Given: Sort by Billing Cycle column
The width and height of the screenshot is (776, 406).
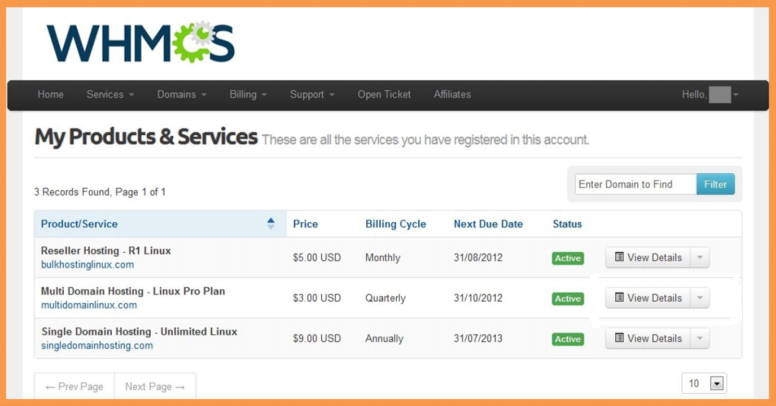Looking at the screenshot, I should point(395,224).
